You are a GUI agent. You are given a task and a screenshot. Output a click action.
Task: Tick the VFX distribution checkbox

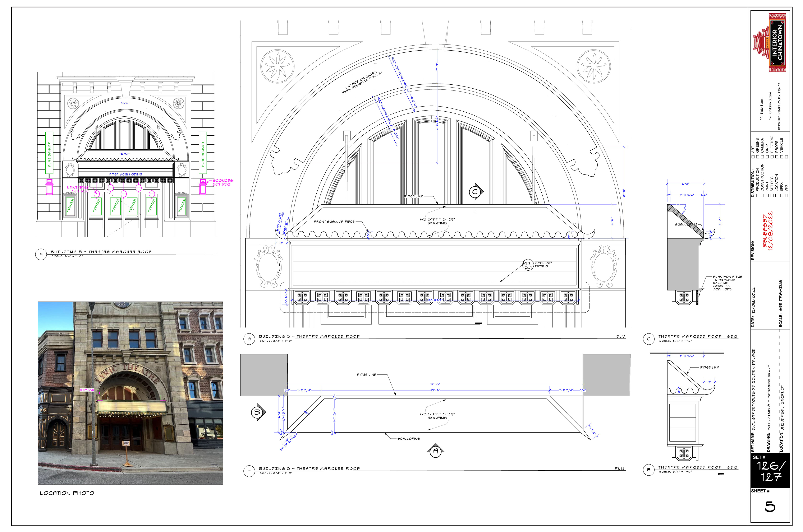786,196
